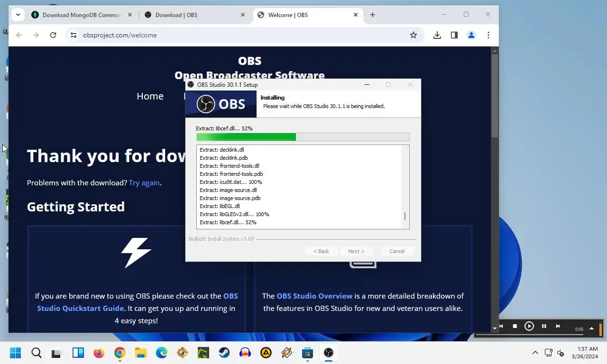Click play in the media player

(x=529, y=326)
